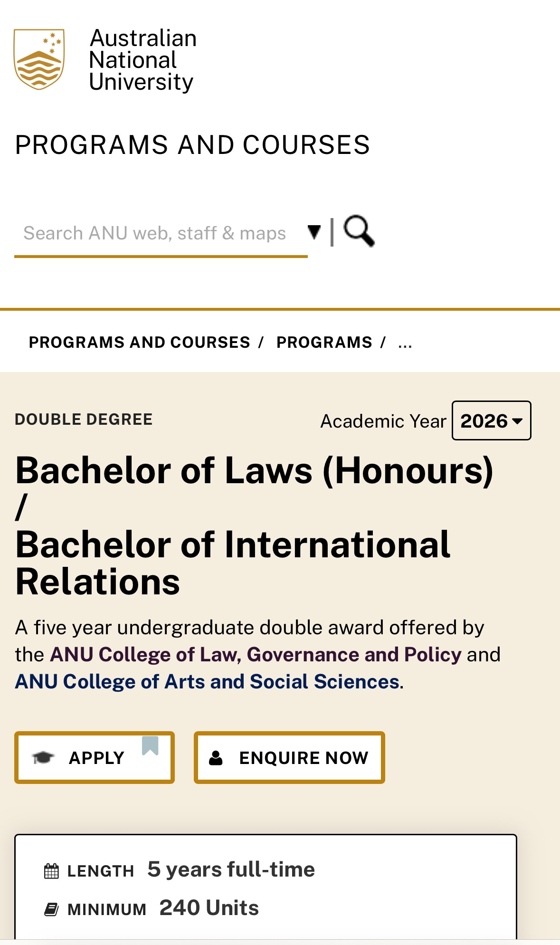Click the Bachelor of Laws (Honours) title
The height and width of the screenshot is (945, 560).
[255, 471]
